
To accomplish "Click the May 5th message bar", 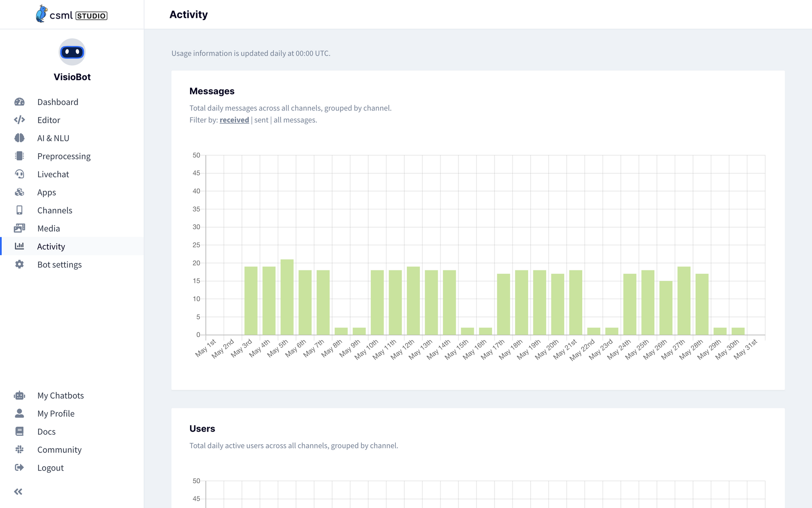I will [287, 297].
